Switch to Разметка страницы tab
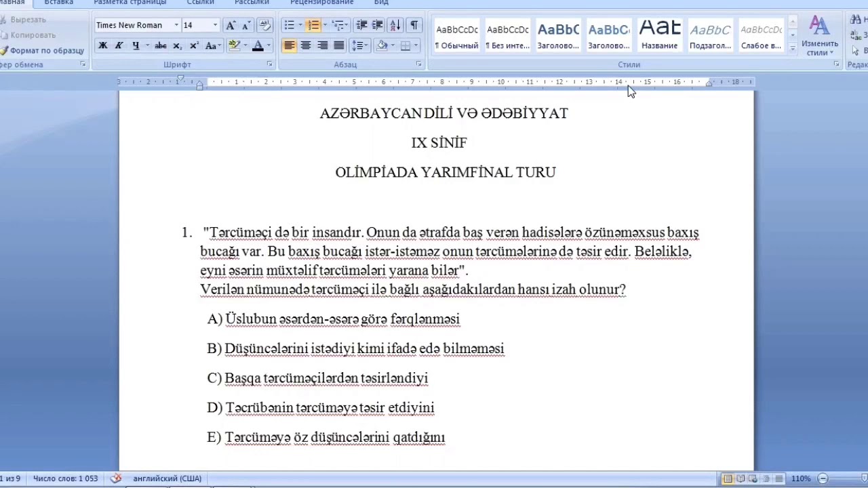The width and height of the screenshot is (868, 488). point(130,3)
